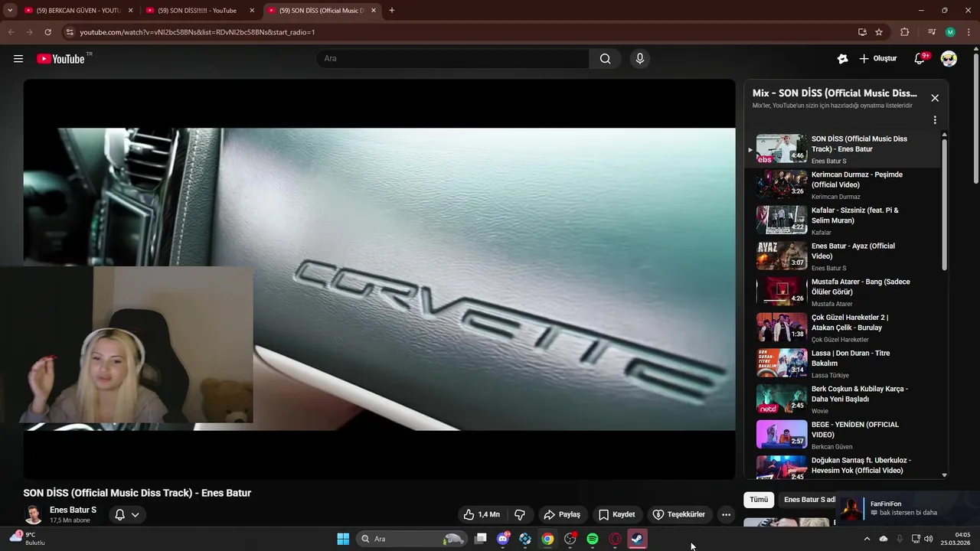The height and width of the screenshot is (551, 980).
Task: Close the BERKCAN GÜVEN browser tab
Action: pos(130,11)
